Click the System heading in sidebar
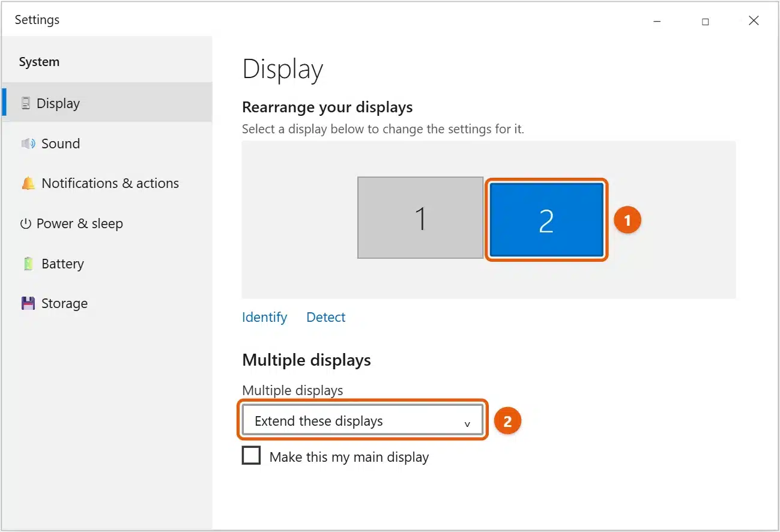 [39, 62]
